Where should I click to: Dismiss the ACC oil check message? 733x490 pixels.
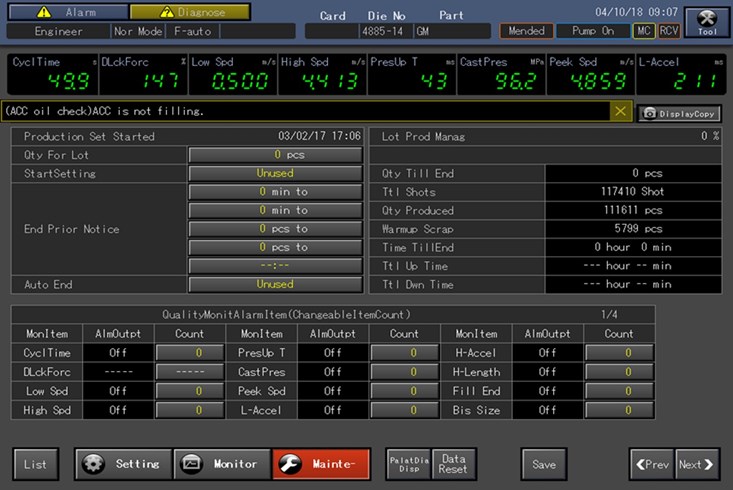point(620,111)
